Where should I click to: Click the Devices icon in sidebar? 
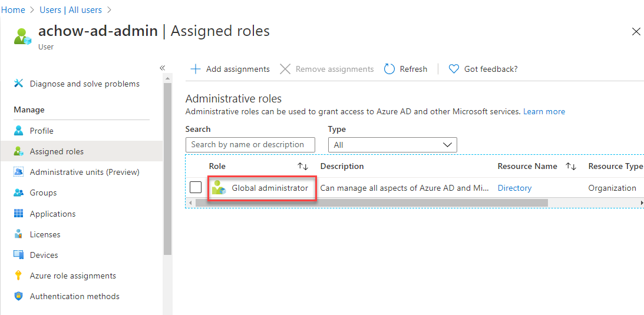19,255
